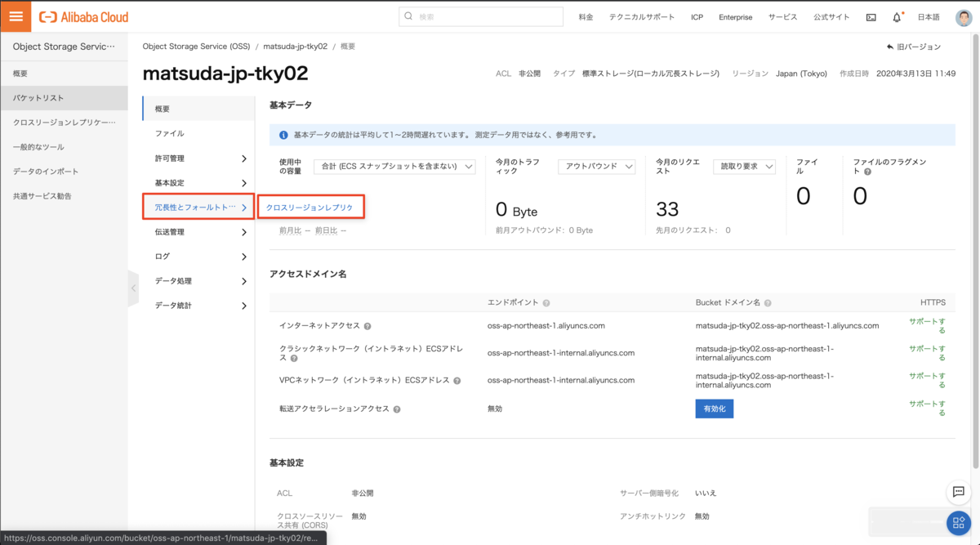Open the アウトバウンド traffic dropdown

596,167
